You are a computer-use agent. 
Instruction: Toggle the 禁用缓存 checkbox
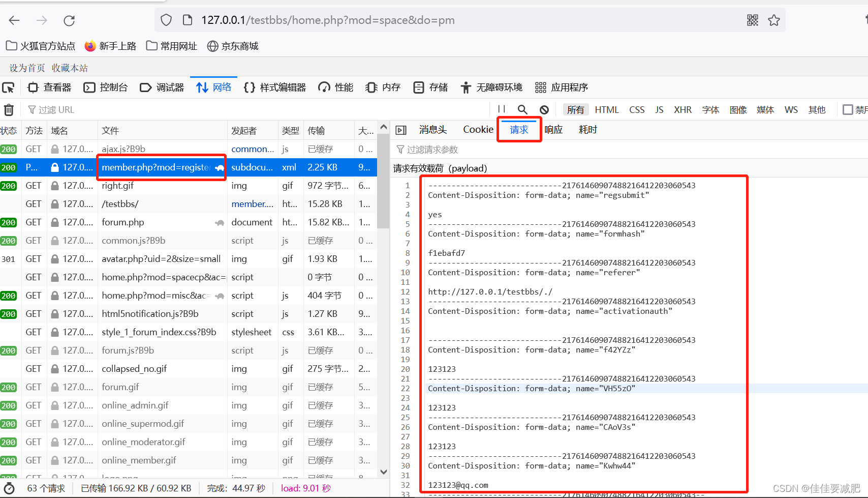[x=848, y=109]
